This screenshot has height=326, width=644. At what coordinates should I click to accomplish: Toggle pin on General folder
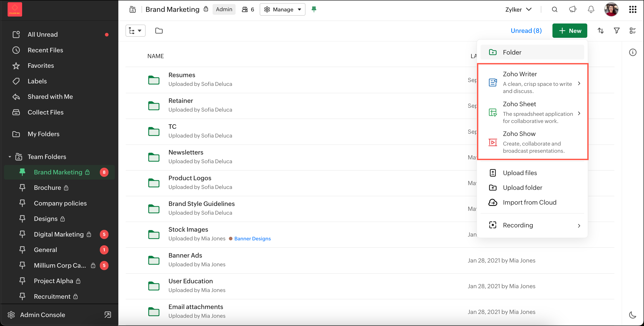(22, 250)
